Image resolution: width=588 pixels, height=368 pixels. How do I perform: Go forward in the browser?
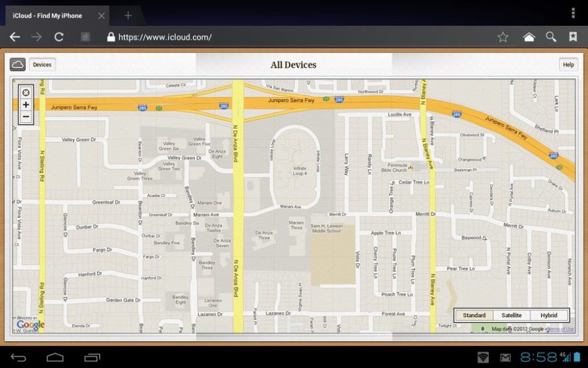36,36
